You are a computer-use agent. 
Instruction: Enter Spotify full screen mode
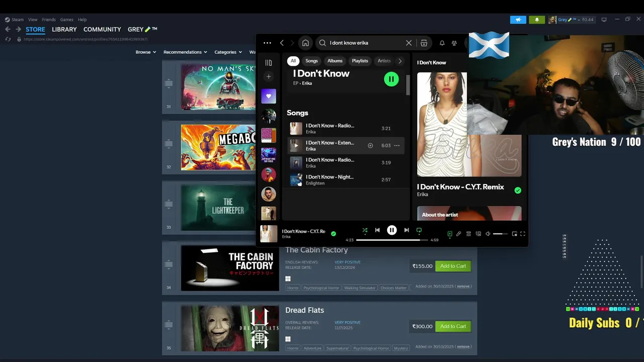(523, 234)
